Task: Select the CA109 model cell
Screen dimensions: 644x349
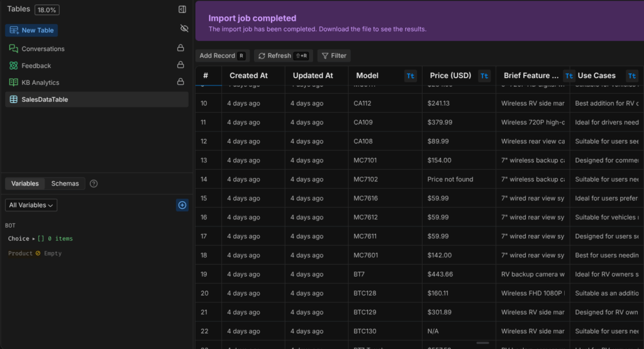Action: (x=386, y=122)
